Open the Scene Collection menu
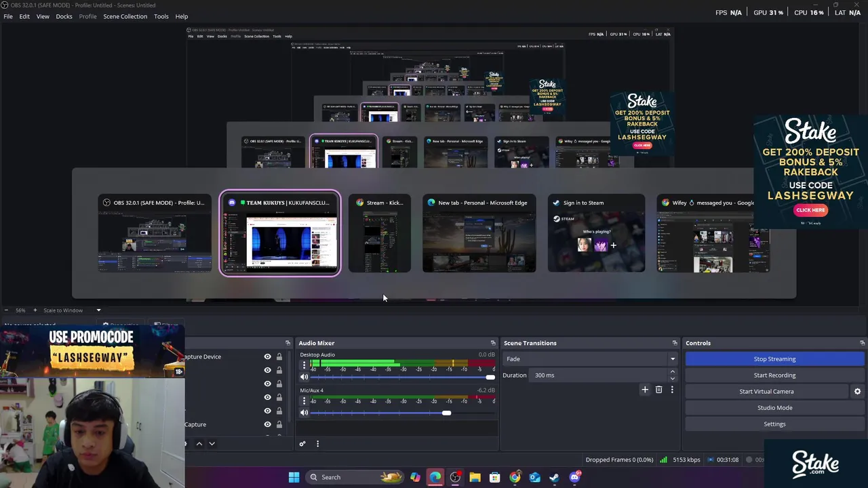Image resolution: width=868 pixels, height=488 pixels. coord(125,16)
